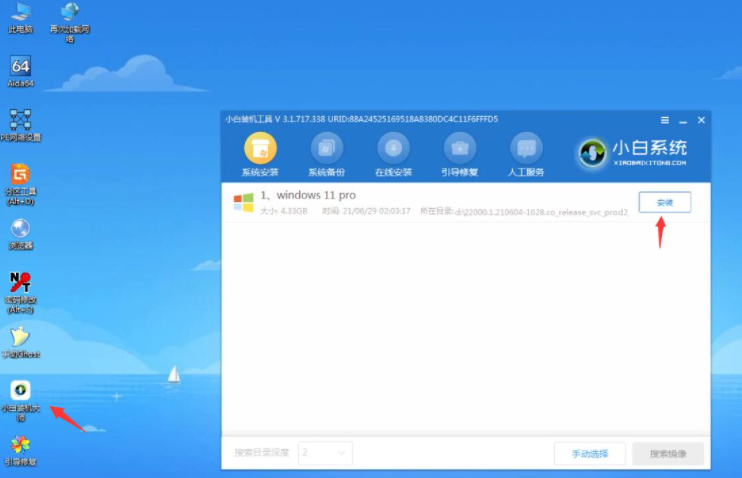Click the Windows logo beside windows 11 pro
Screen dimensions: 742x478
tap(244, 202)
